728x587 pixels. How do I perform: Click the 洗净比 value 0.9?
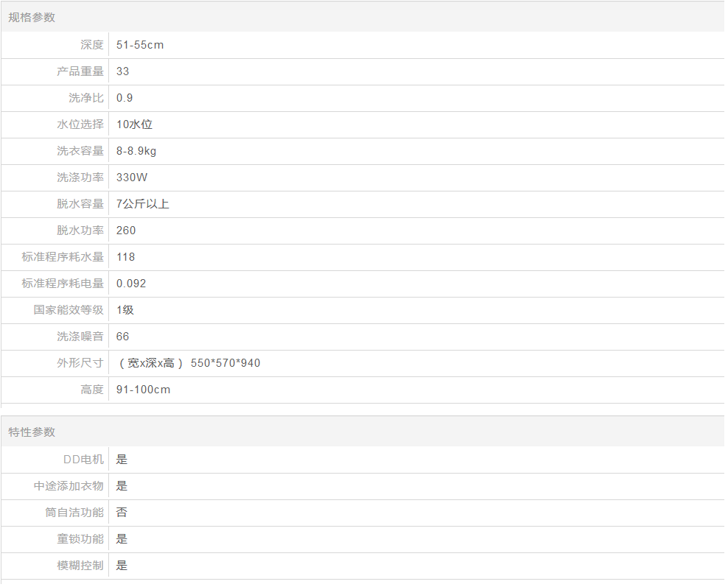[125, 98]
